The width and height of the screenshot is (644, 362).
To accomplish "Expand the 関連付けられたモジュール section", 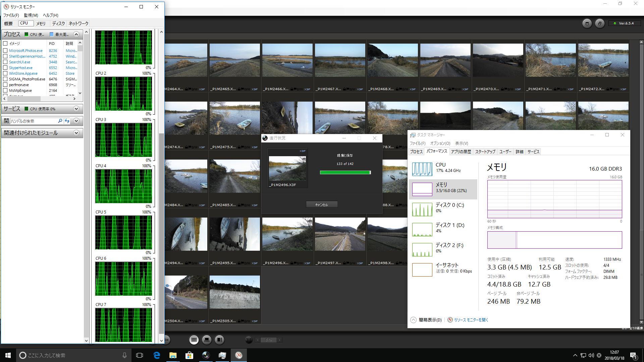I will 76,133.
